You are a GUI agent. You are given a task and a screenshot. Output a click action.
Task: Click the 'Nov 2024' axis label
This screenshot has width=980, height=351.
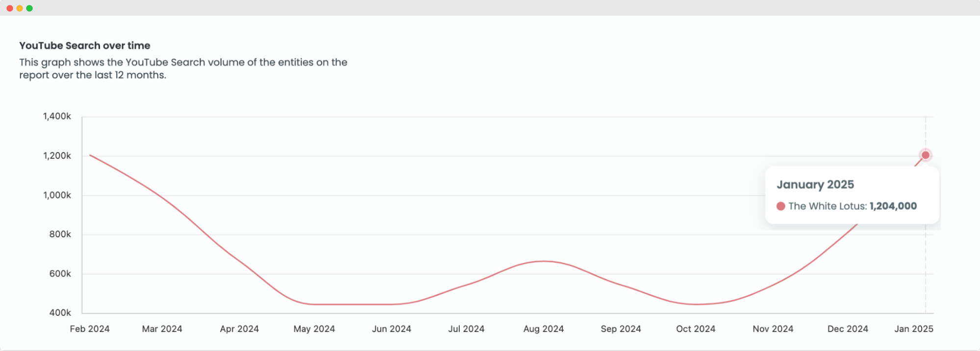point(773,329)
